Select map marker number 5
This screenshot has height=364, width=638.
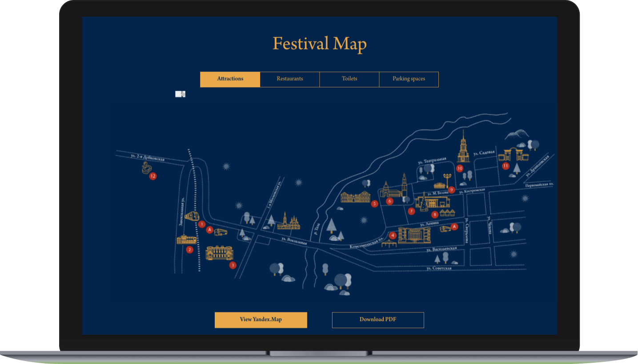pos(374,204)
